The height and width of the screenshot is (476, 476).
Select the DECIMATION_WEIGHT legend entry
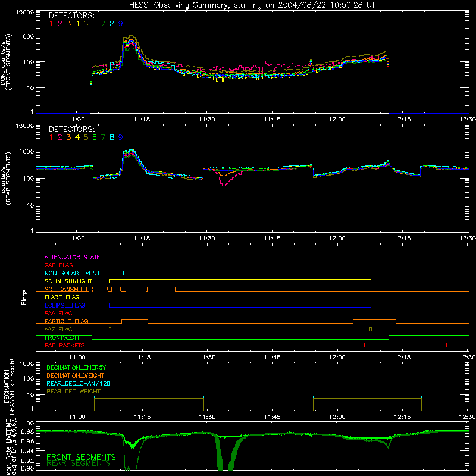pyautogui.click(x=76, y=375)
